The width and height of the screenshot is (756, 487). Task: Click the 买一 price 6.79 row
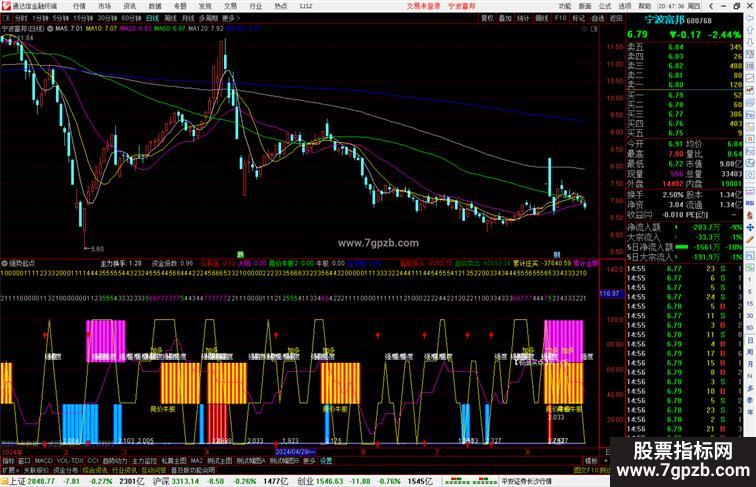click(x=685, y=95)
